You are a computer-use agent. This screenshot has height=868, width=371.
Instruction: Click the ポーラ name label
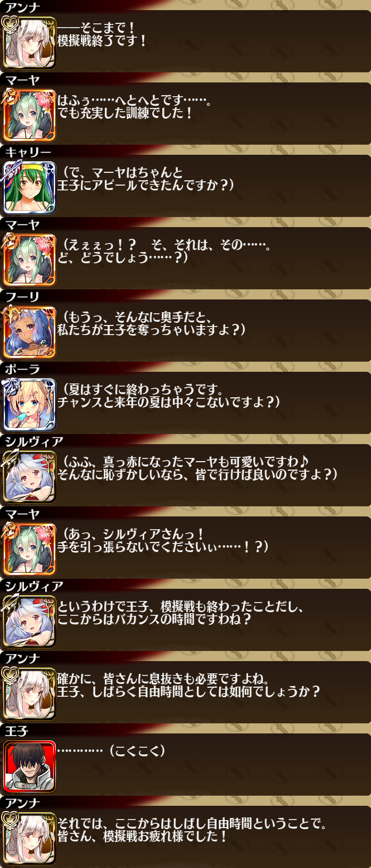pos(22,370)
